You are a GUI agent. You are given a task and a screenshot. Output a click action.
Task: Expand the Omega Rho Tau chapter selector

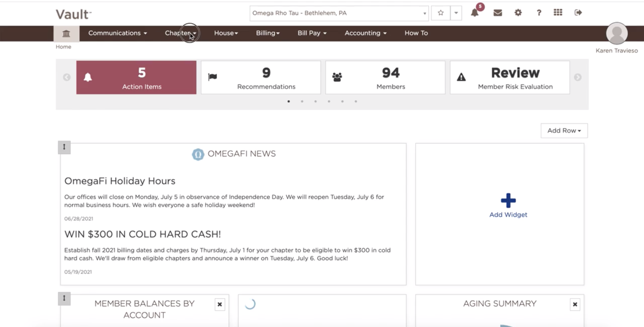(x=339, y=13)
